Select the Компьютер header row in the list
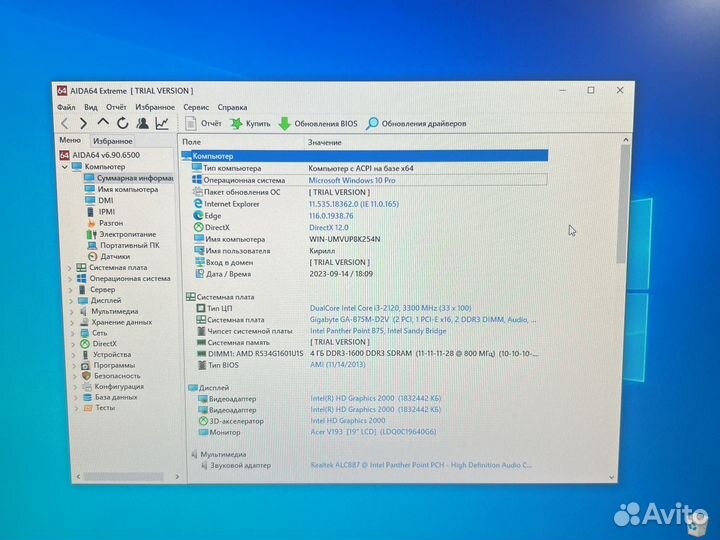The image size is (720, 540). (365, 156)
